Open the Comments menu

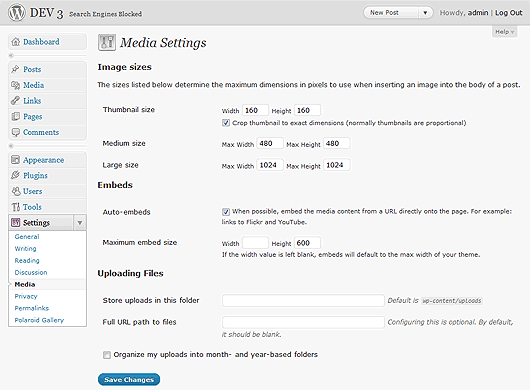coord(41,132)
